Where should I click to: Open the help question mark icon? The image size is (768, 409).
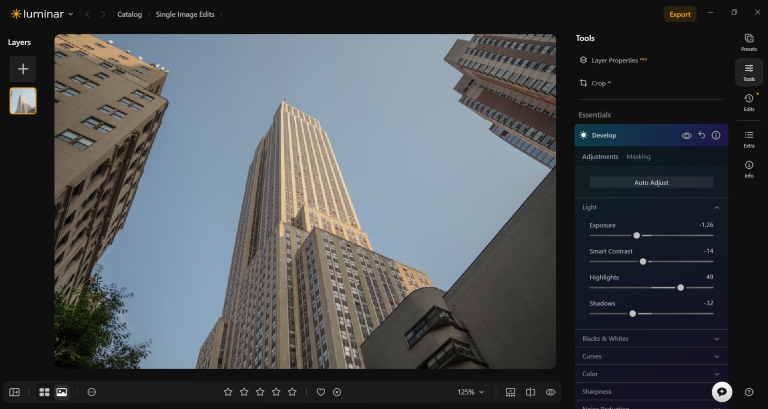point(749,392)
